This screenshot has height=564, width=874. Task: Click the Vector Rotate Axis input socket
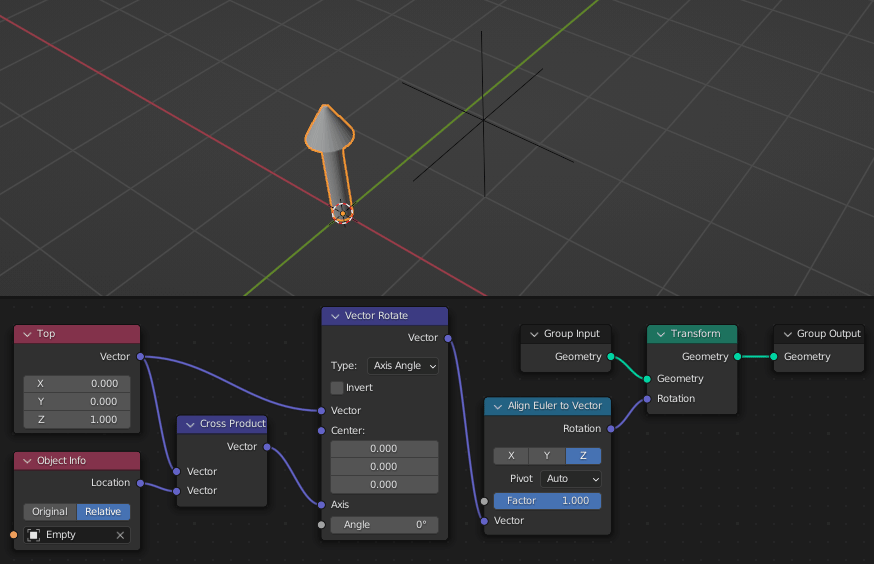pyautogui.click(x=321, y=505)
